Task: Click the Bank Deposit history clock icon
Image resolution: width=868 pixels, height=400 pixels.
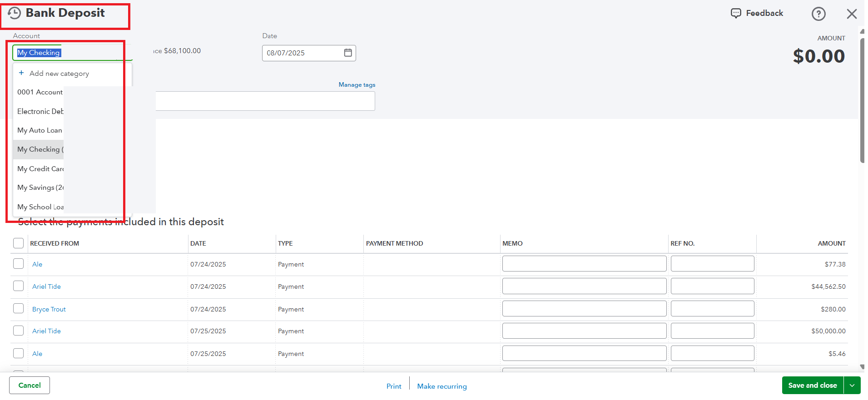Action: pyautogui.click(x=15, y=13)
